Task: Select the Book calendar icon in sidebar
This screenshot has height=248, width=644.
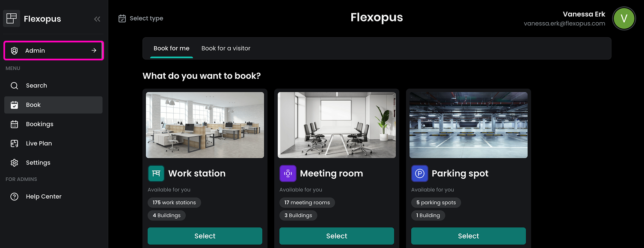Action: click(x=14, y=105)
